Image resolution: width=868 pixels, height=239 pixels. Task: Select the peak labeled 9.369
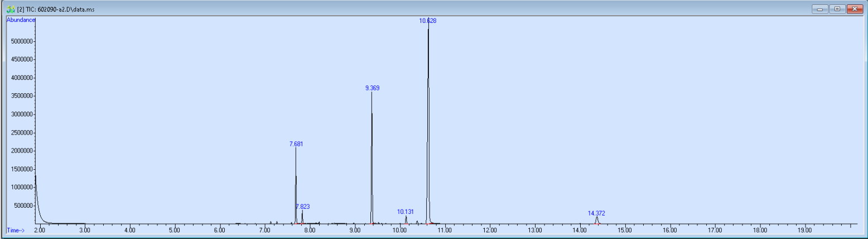(372, 88)
